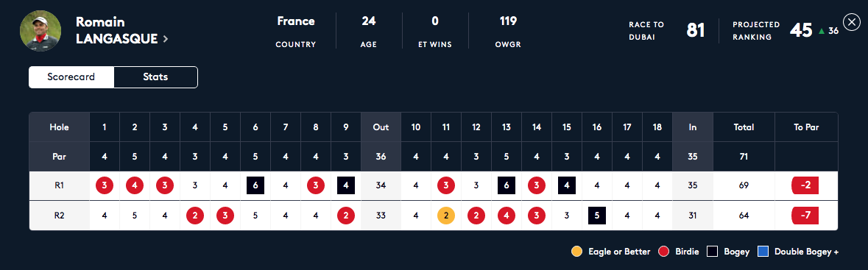Click the R1 hole 1 birdie circle
Screen dimensions: 868x270
coord(105,185)
